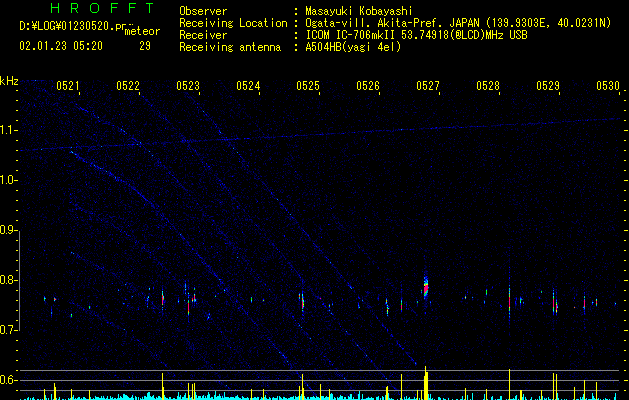
Task: Click the 0521 time marker
Action: click(67, 85)
